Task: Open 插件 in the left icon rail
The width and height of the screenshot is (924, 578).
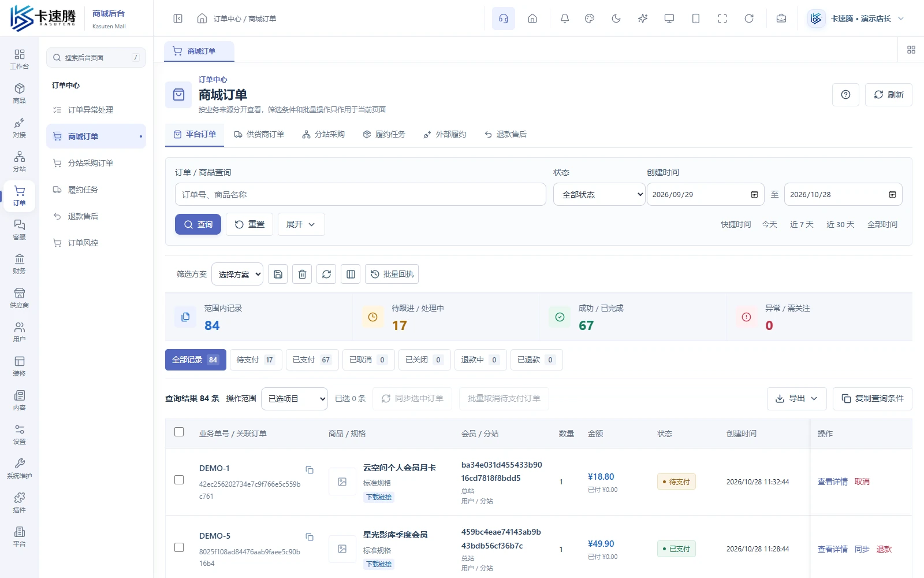Action: 20,502
